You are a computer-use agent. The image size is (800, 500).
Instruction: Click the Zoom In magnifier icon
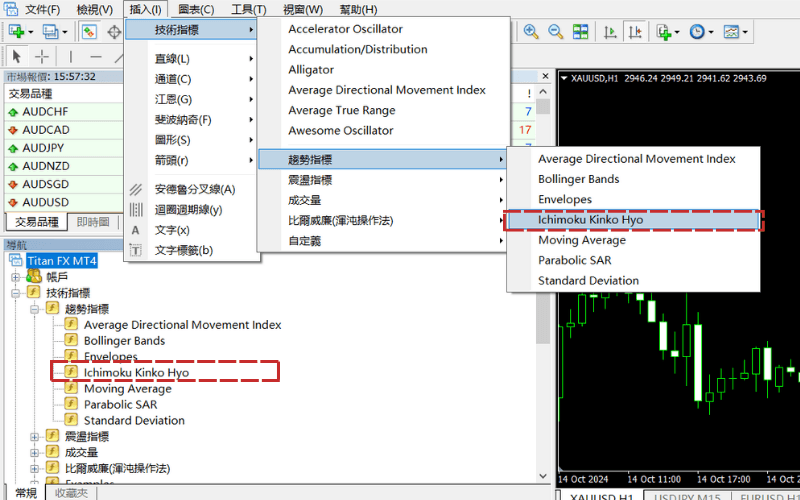pyautogui.click(x=531, y=32)
